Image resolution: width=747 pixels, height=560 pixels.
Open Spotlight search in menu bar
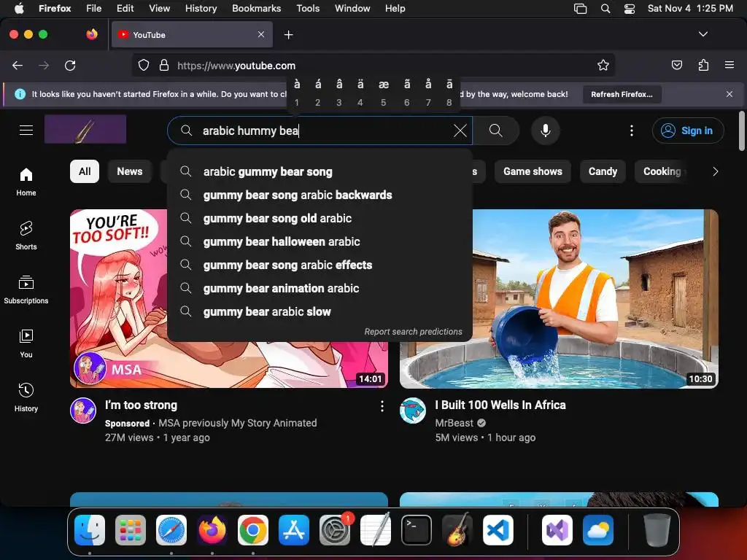tap(605, 9)
